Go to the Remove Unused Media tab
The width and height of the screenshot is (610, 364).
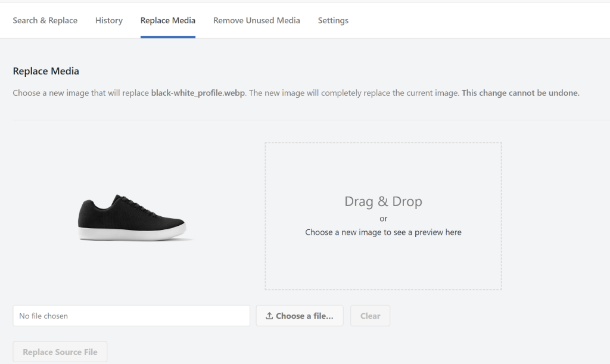point(257,20)
